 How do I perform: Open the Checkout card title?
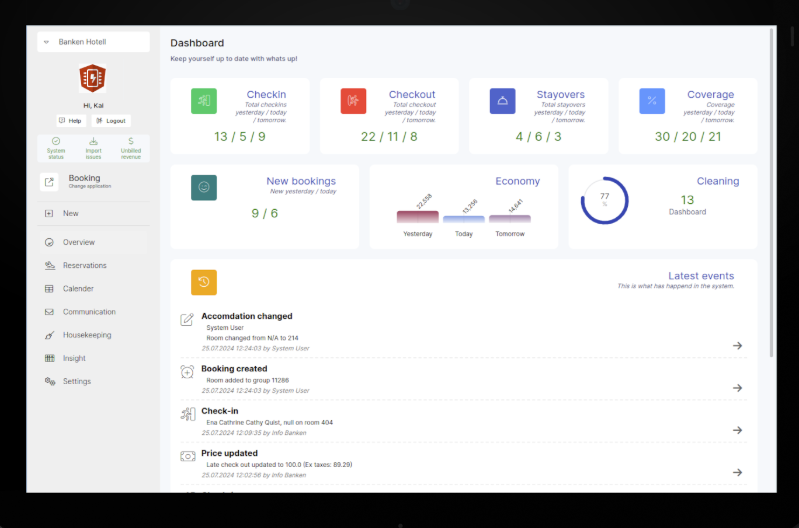point(412,94)
